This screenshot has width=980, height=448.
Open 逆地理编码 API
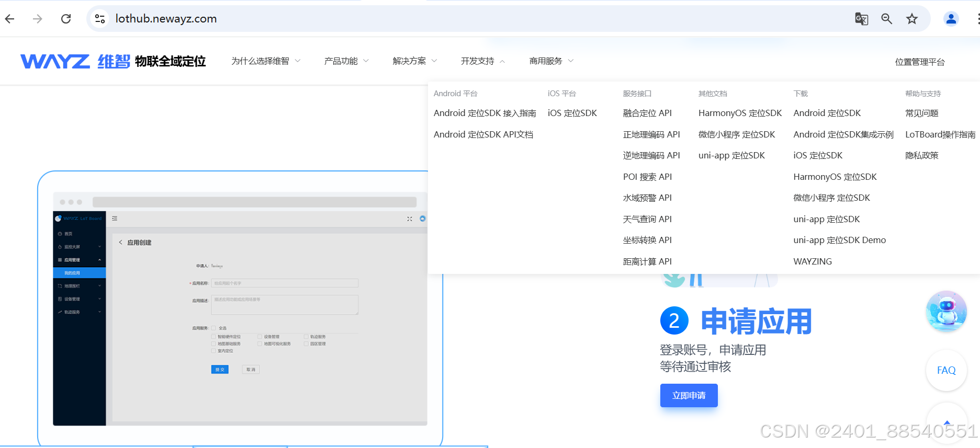651,155
